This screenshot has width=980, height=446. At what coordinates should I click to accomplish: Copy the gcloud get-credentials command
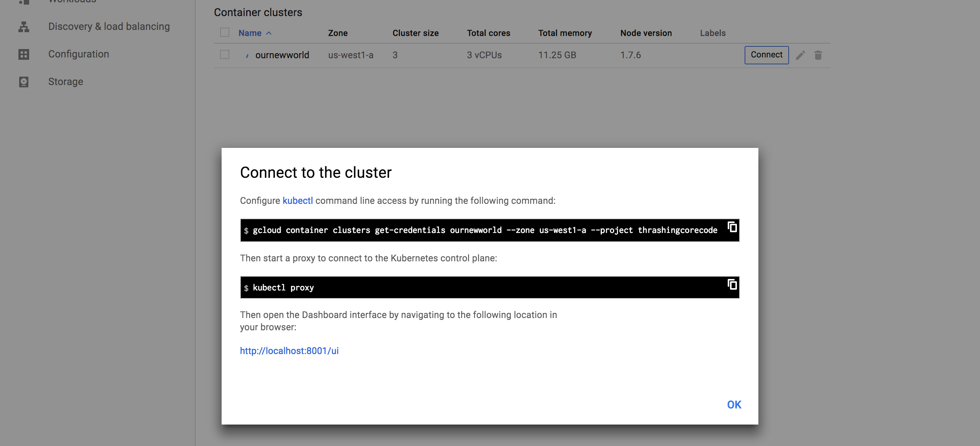coord(732,227)
